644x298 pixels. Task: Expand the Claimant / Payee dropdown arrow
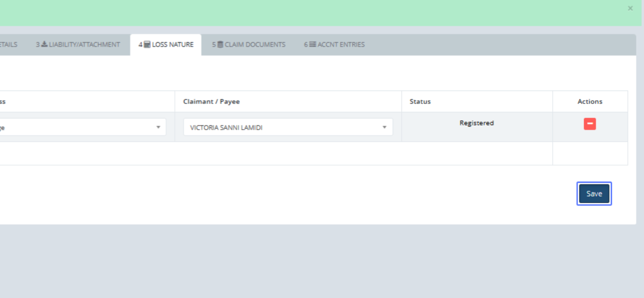[x=384, y=128]
